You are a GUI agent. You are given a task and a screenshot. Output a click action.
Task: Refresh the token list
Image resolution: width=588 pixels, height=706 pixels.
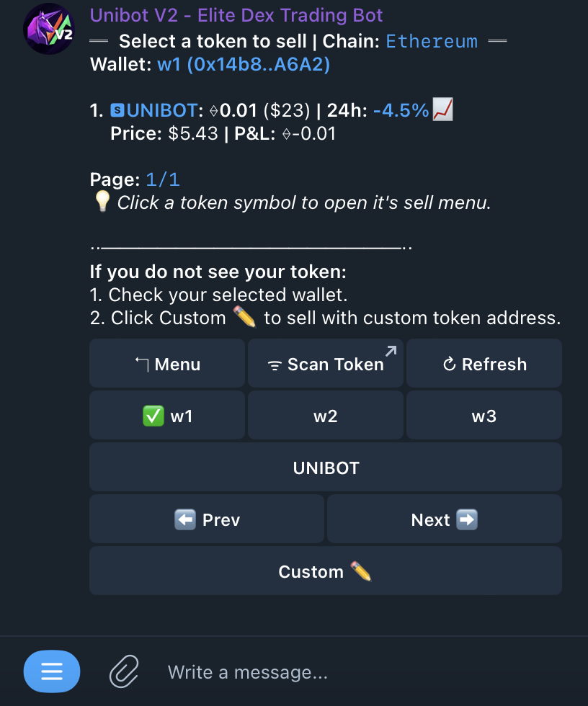[x=484, y=363]
